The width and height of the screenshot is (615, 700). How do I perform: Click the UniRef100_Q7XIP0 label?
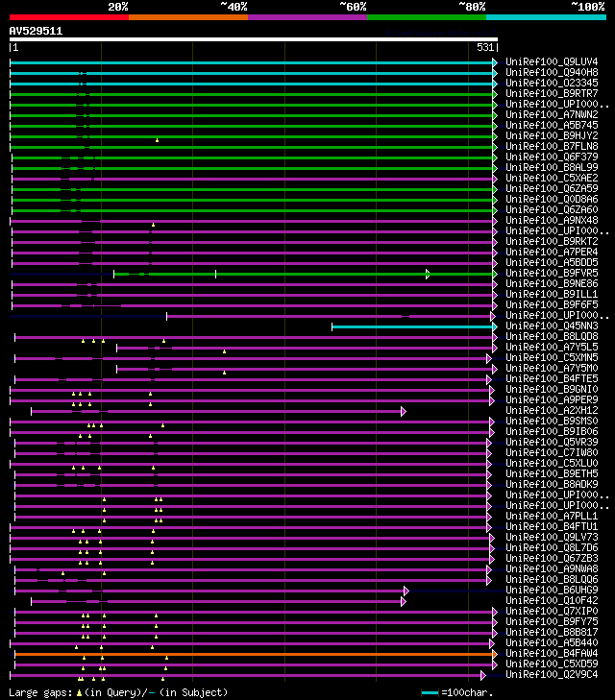(552, 611)
